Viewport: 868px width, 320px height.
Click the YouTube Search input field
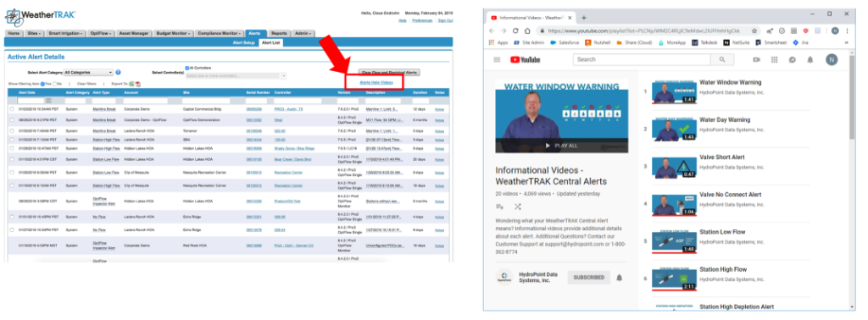pyautogui.click(x=643, y=60)
